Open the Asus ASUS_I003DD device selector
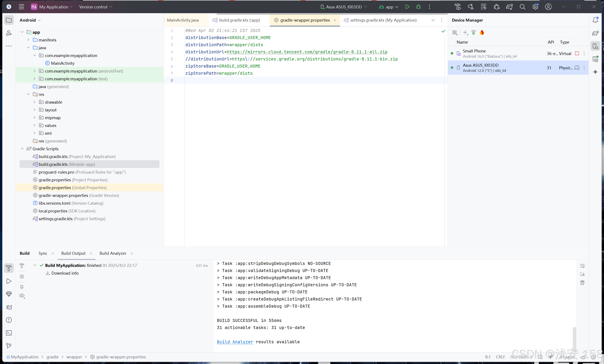 344,7
